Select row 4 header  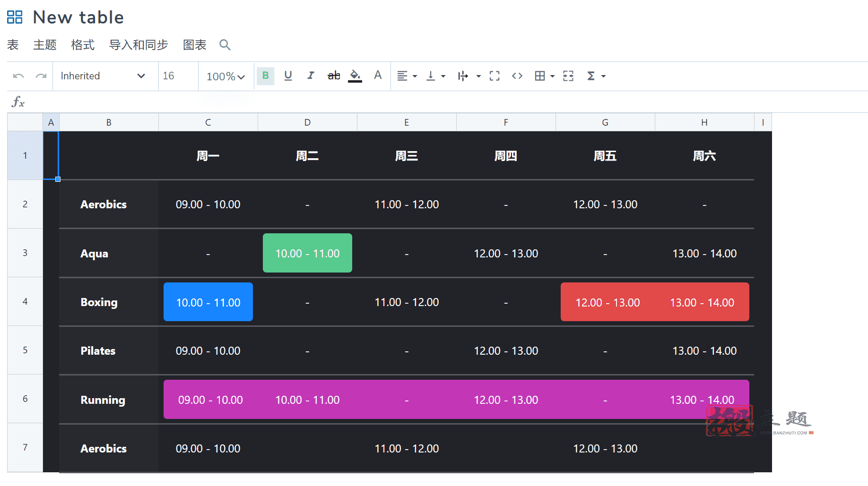click(x=25, y=301)
